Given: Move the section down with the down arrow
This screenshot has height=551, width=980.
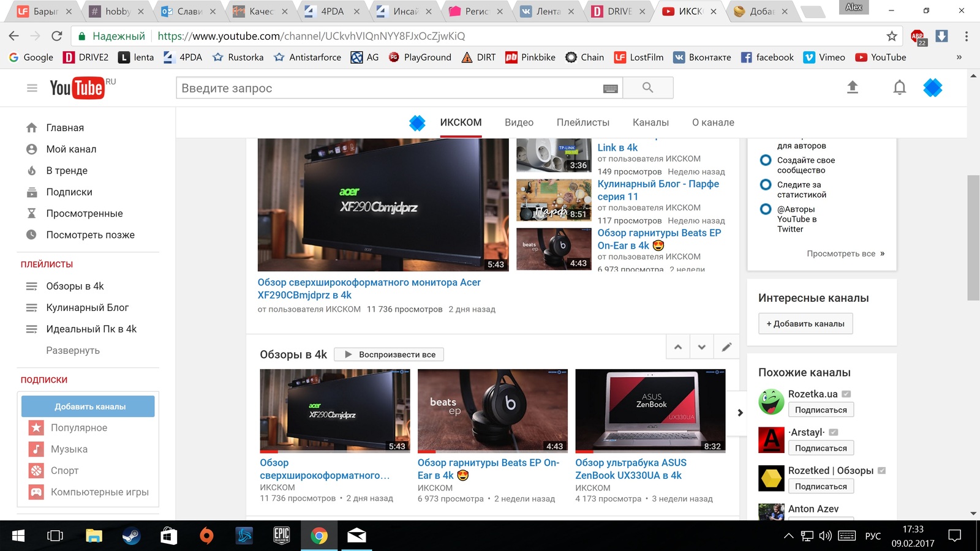Looking at the screenshot, I should point(702,347).
